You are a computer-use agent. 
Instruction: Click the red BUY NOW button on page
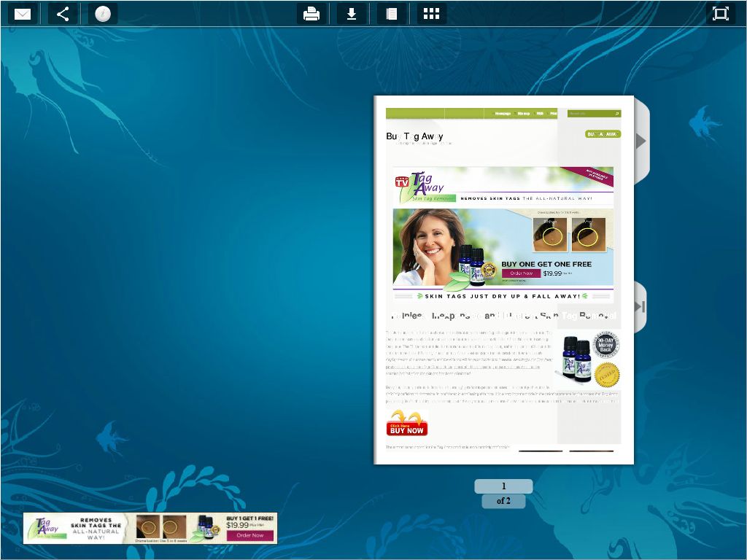(x=407, y=428)
